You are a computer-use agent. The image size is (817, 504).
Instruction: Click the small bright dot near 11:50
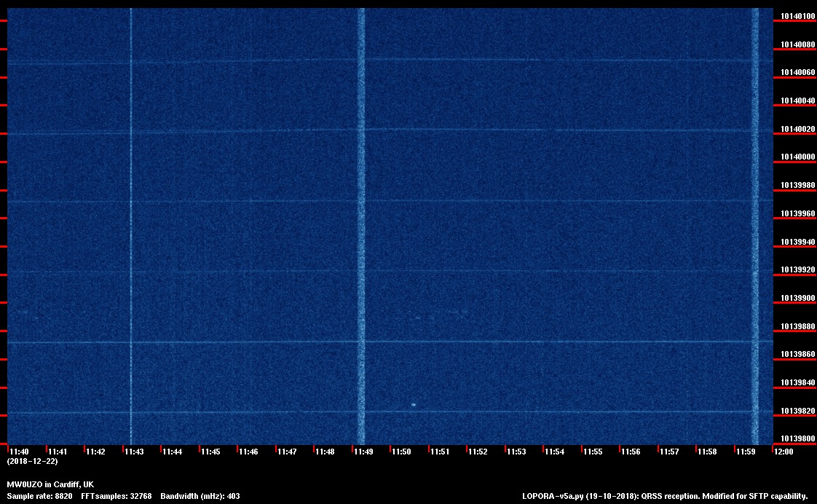coord(414,404)
